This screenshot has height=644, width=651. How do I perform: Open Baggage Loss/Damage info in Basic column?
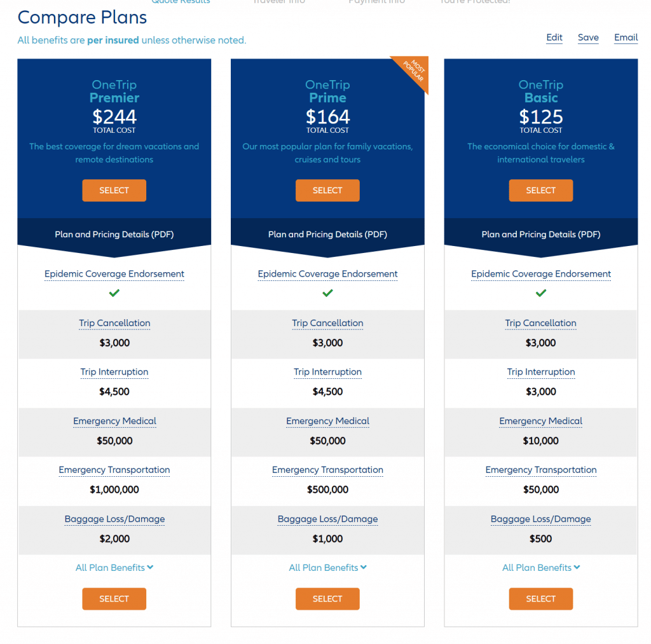(540, 519)
